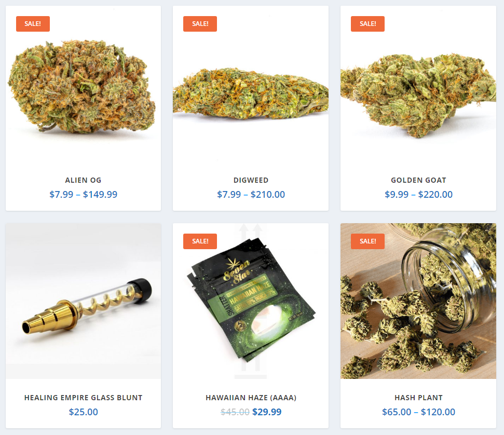Click the GOLDEN GOAT title link
This screenshot has width=504, height=435.
[418, 180]
